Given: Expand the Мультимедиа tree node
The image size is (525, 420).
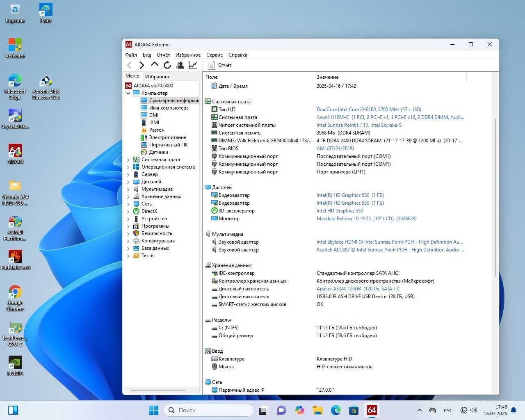Looking at the screenshot, I should point(128,189).
